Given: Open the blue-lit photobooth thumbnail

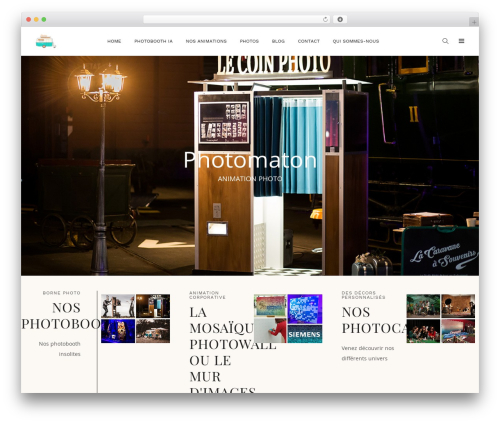Looking at the screenshot, I should 118,331.
